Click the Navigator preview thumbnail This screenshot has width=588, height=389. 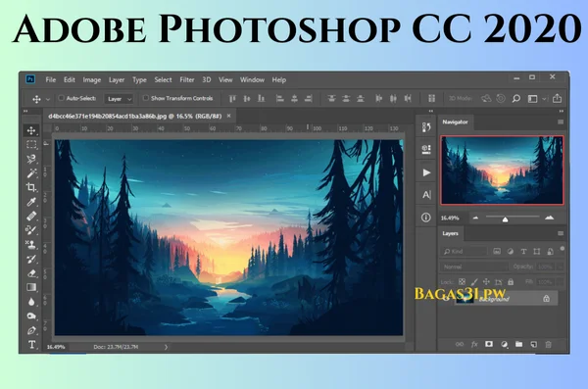coord(502,170)
